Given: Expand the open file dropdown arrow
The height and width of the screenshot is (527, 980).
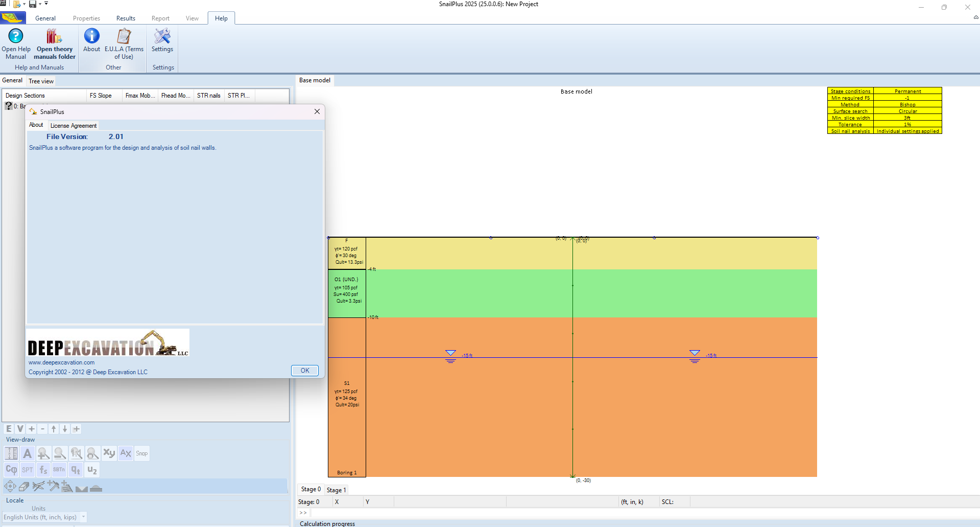Looking at the screenshot, I should click(x=24, y=4).
